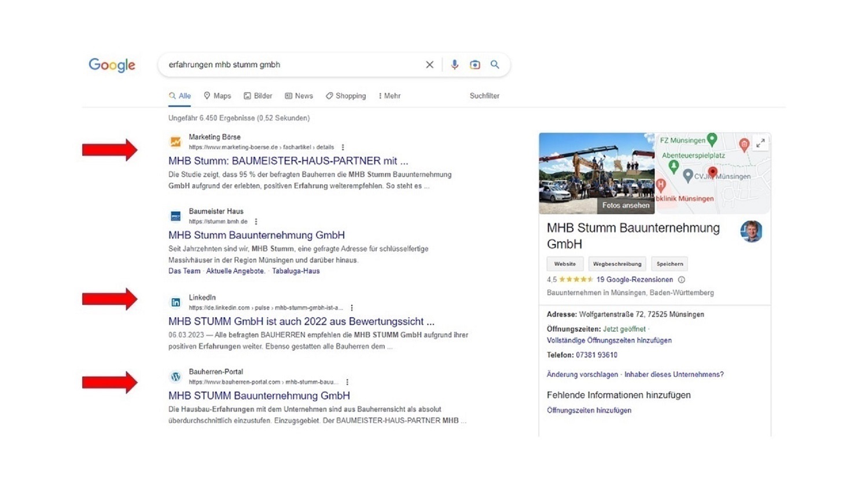
Task: Click the Bauherren-Portal WordPress favicon
Action: tap(175, 376)
